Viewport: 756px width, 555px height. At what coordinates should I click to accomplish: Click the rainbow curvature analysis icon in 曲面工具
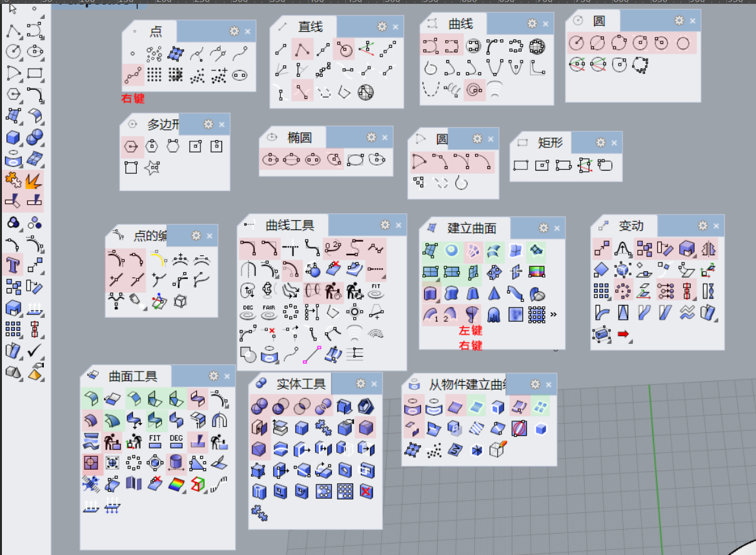click(x=176, y=484)
